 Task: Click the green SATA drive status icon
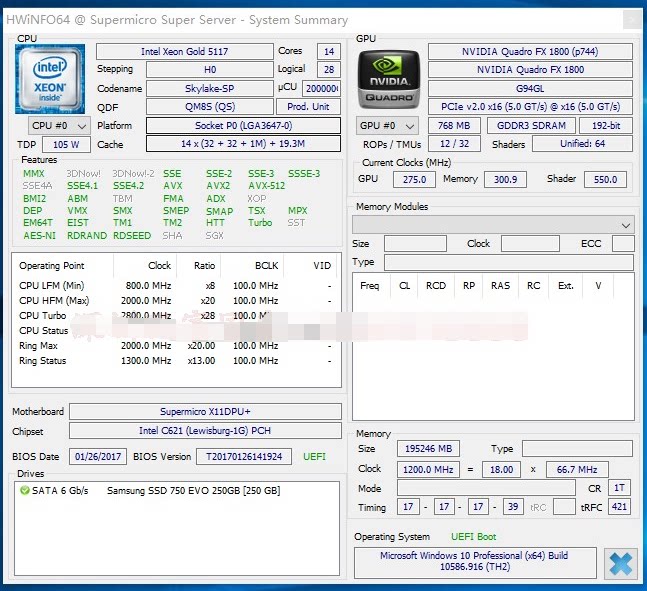(x=25, y=490)
